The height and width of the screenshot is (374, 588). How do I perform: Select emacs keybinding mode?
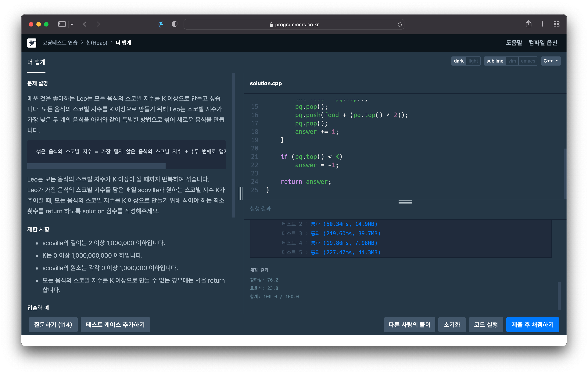click(528, 61)
